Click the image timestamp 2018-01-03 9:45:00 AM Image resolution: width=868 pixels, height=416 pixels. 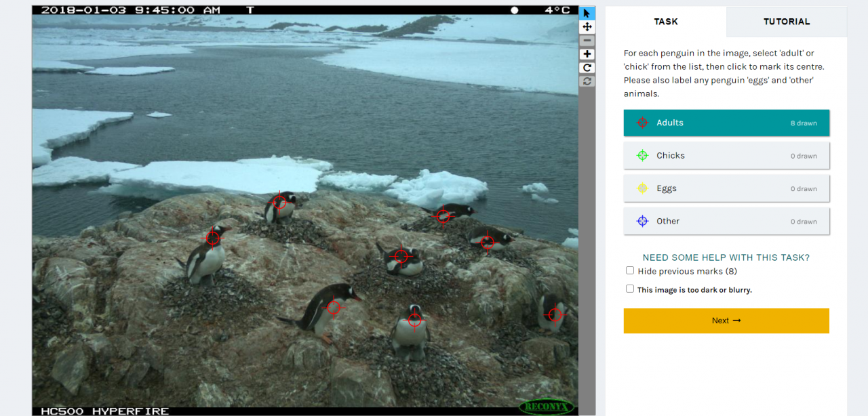[130, 10]
